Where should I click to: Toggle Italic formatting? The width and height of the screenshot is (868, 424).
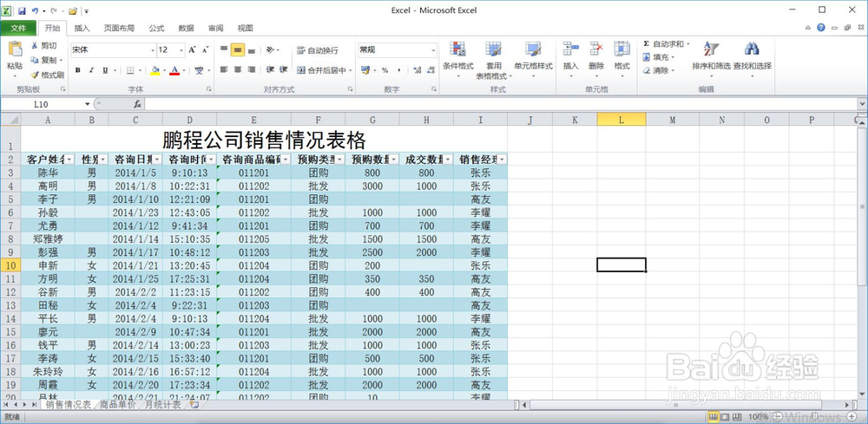[91, 70]
